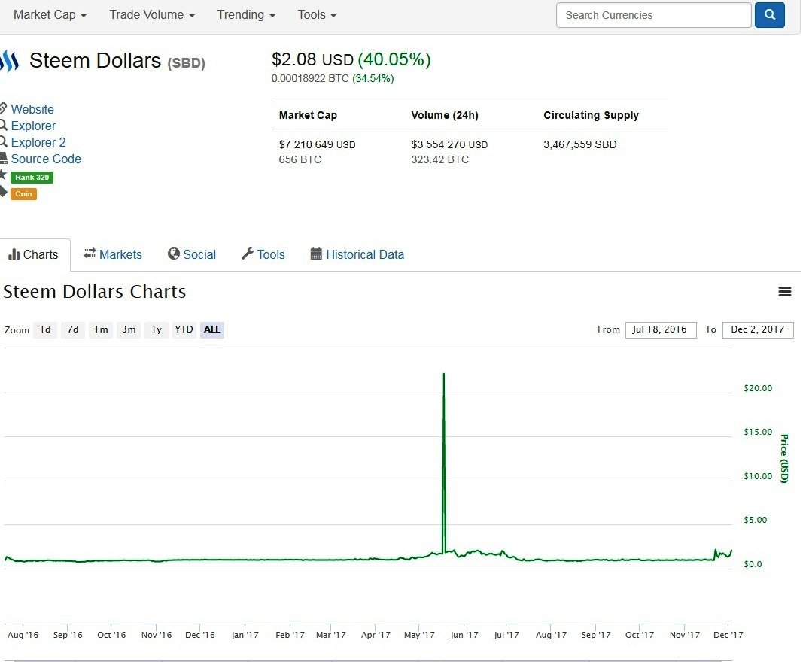Open the Market Cap dropdown menu
This screenshot has width=812, height=662.
[x=50, y=15]
